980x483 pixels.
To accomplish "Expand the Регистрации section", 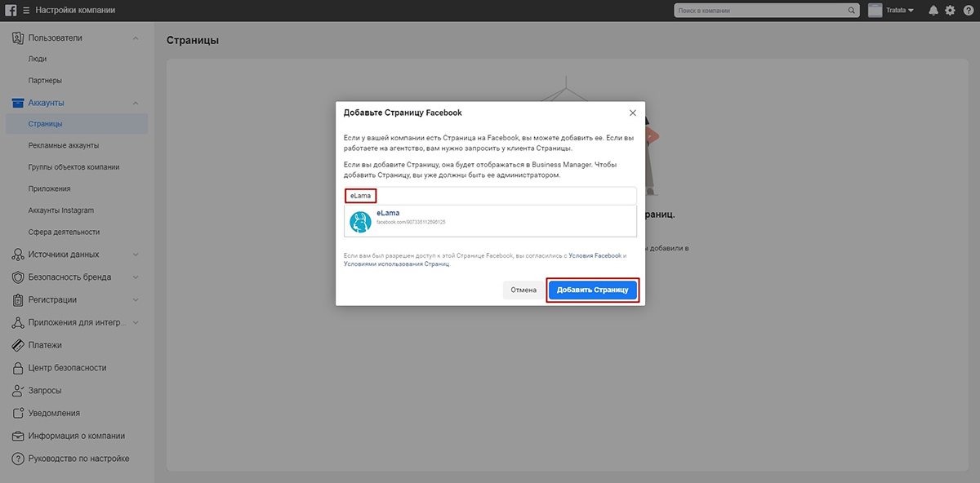I will click(x=136, y=300).
